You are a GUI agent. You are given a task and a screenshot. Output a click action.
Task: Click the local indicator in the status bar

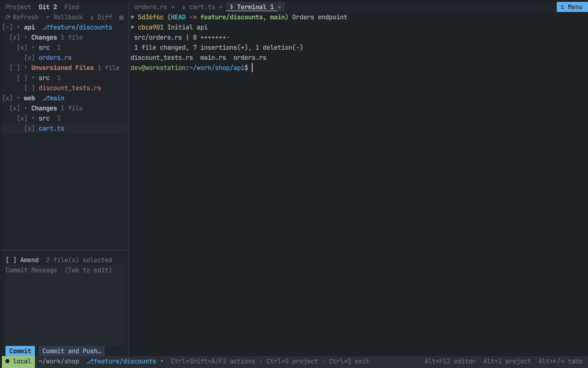(18, 361)
